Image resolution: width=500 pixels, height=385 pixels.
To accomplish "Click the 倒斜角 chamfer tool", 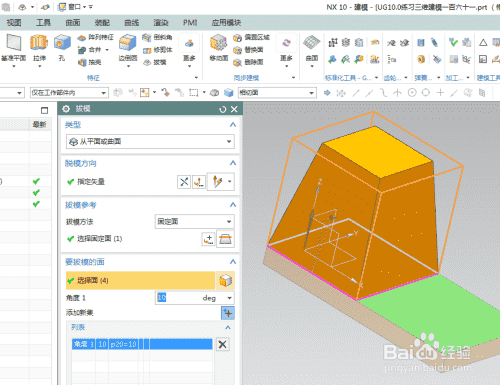I will [157, 37].
